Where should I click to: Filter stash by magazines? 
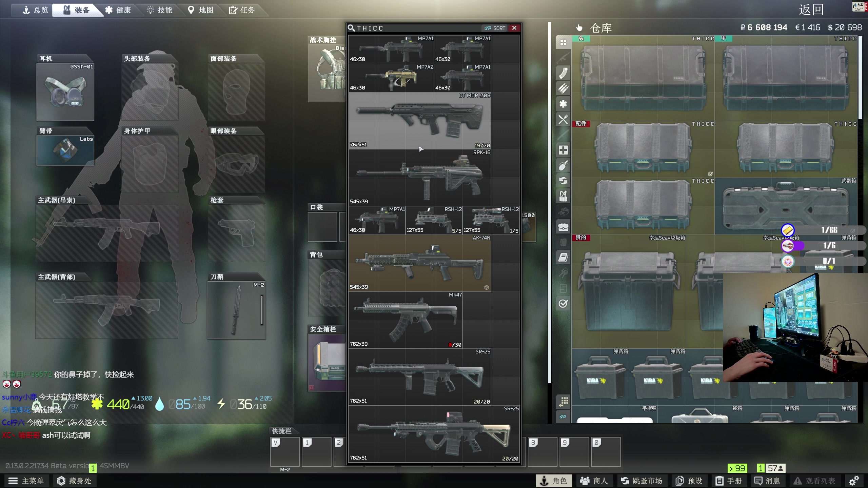[x=563, y=73]
